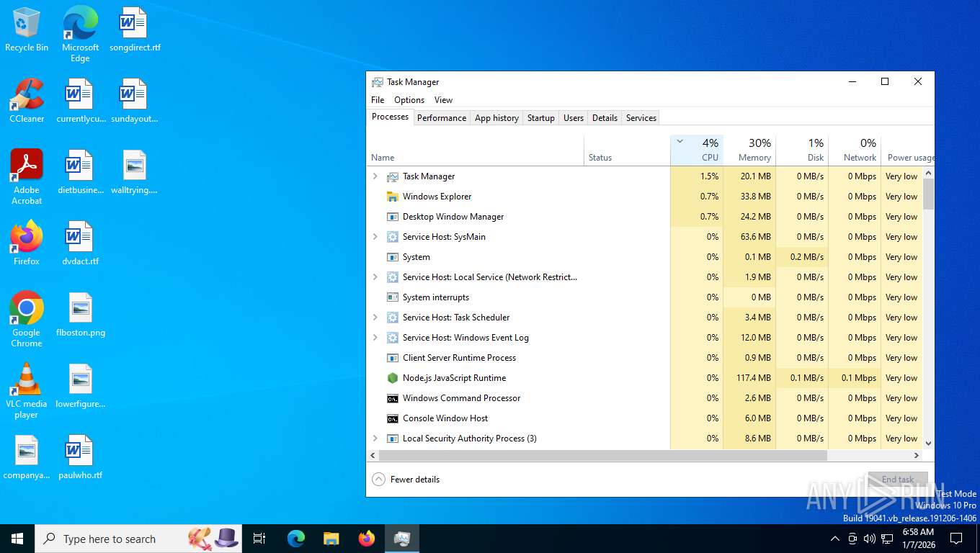
Task: Launch the VLC media player shortcut
Action: (x=27, y=391)
